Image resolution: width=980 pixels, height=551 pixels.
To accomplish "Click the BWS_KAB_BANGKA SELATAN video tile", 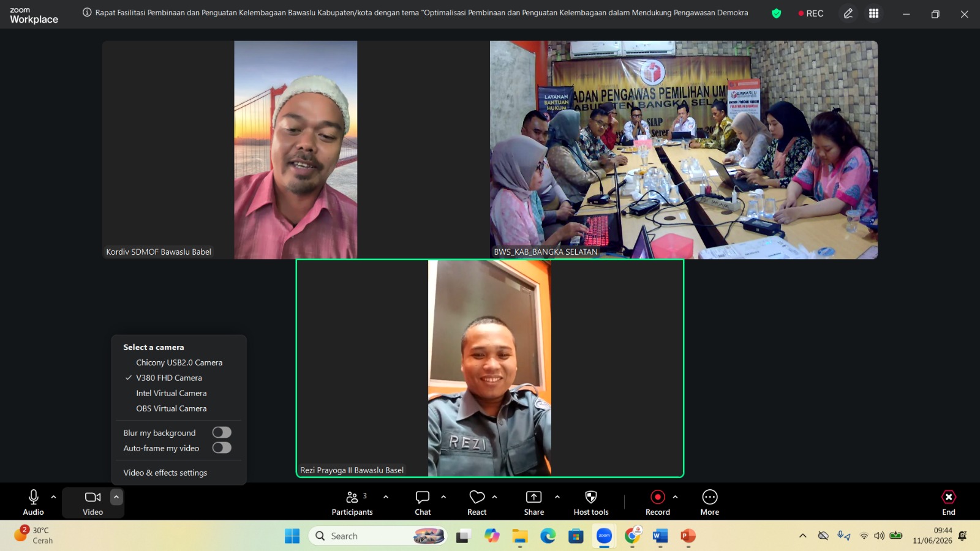I will coord(684,150).
